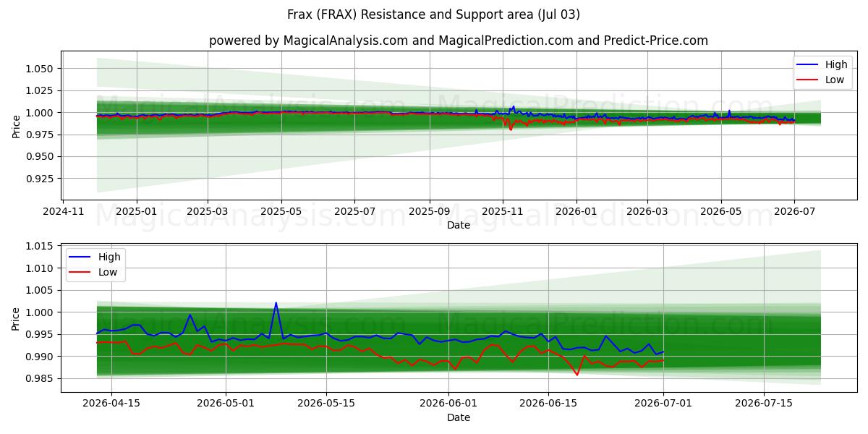Viewport: 868px width, 434px height.
Task: Click the '0.985' y-axis label on the bottom chart
Action: [41, 378]
